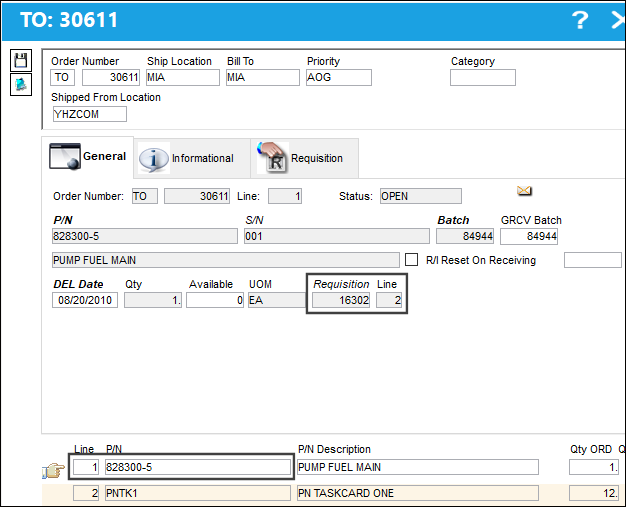Click the DEL Date field 08/20/2010
Screen dimensions: 626x507
coord(85,300)
